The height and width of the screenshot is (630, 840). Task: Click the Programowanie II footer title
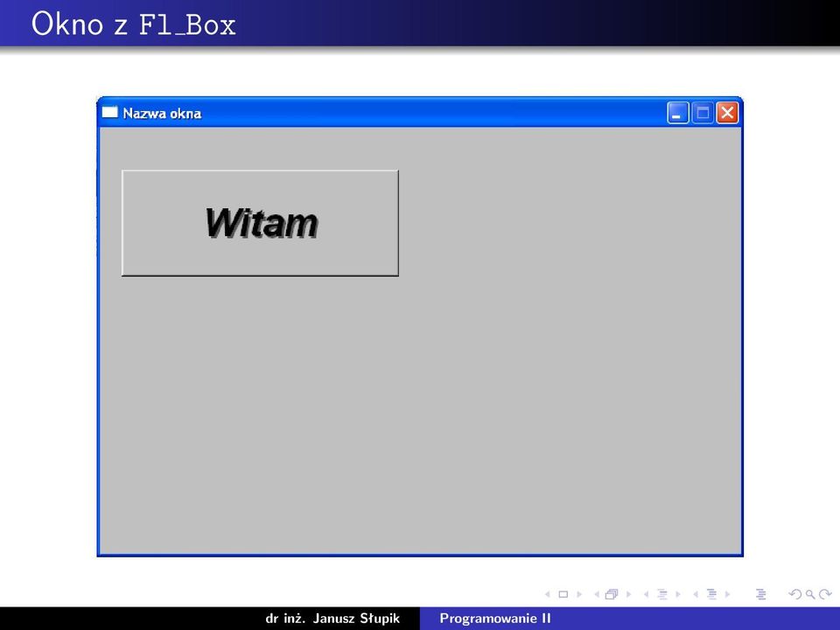[x=495, y=619]
